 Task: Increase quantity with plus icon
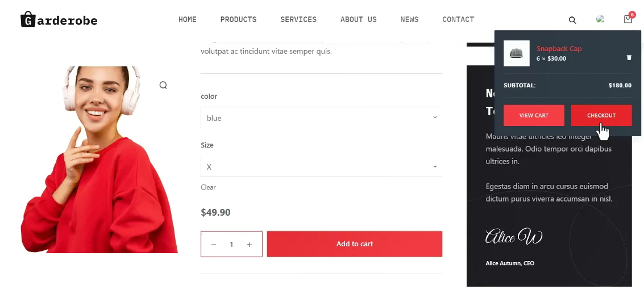[250, 244]
